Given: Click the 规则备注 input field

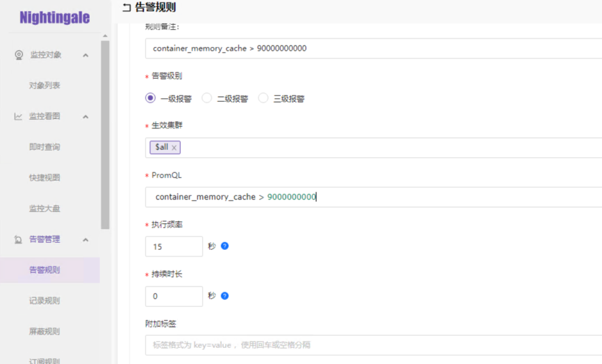Looking at the screenshot, I should click(x=374, y=48).
